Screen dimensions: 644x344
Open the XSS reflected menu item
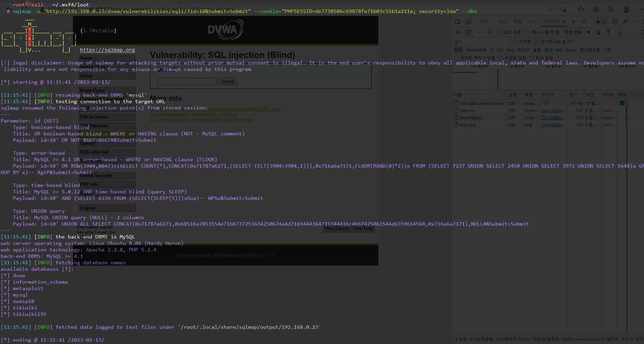(107, 152)
